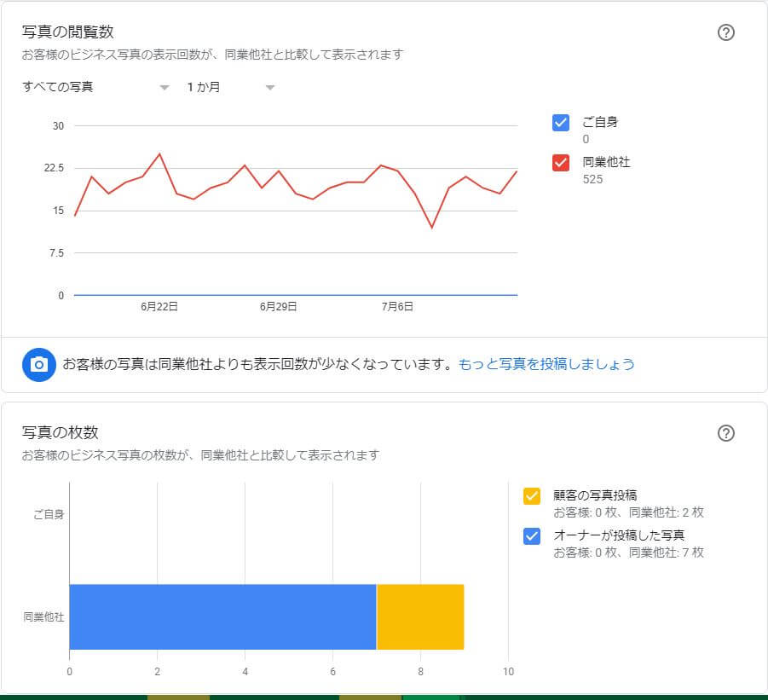Disable the 同業他社 checkbox
This screenshot has height=700, width=768.
[560, 163]
